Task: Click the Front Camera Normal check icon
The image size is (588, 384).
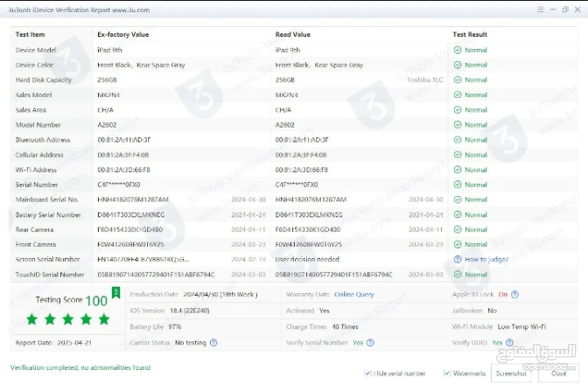Action: 457,244
